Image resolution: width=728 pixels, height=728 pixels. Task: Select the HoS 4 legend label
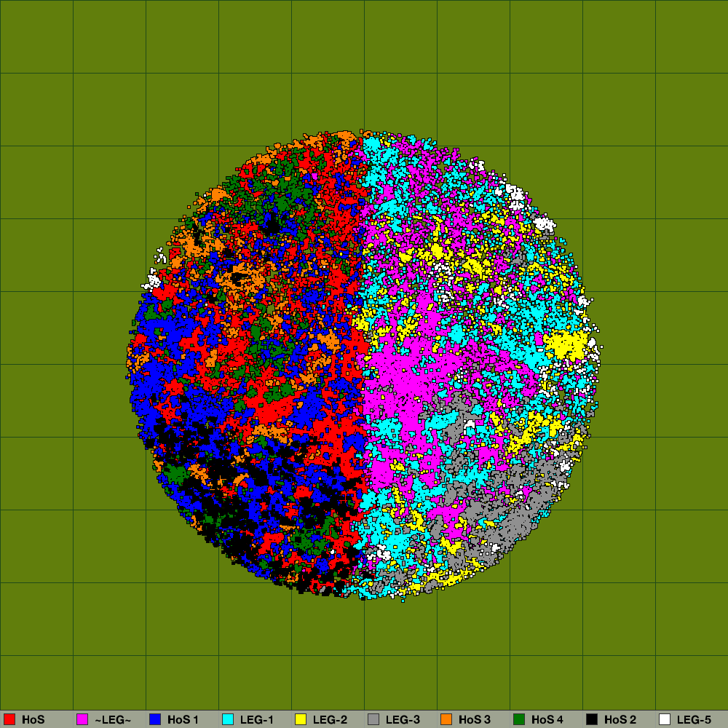[547, 720]
